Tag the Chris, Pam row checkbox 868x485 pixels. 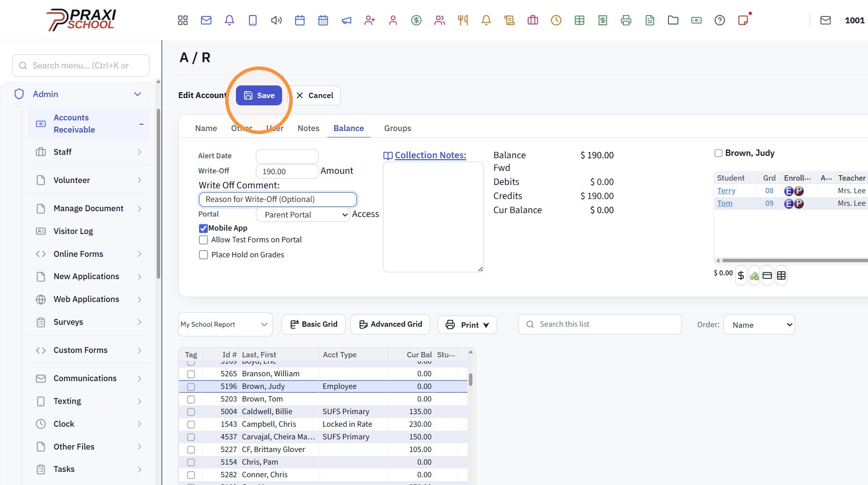191,463
